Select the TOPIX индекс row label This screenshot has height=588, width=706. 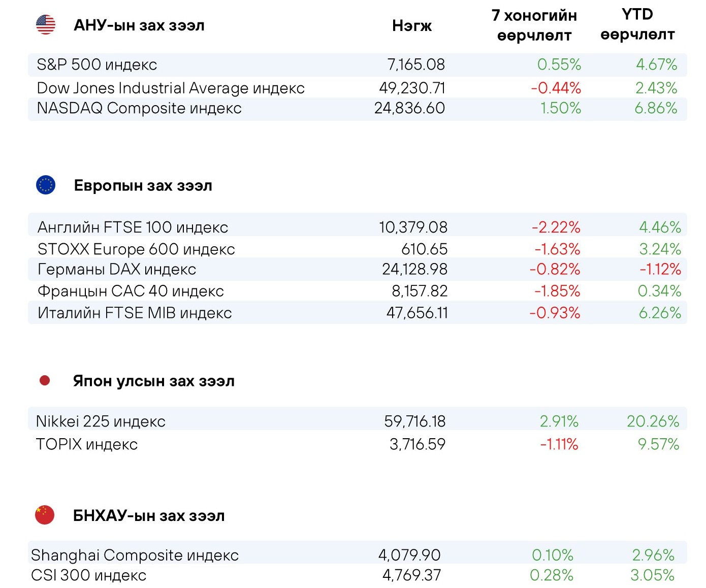pos(87,444)
